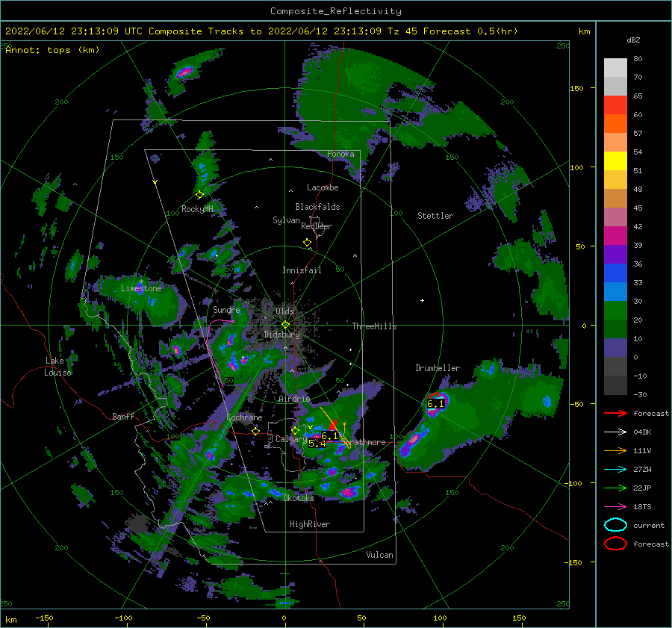Select the orange 111V track arrow
This screenshot has width=672, height=628.
tap(615, 450)
